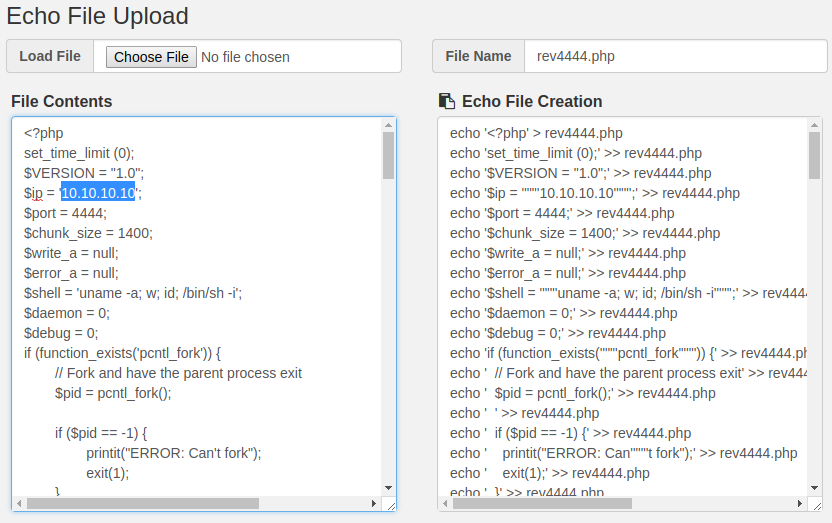Click the 'if ($pid == -1) {' line in File Contents
Image resolution: width=832 pixels, height=523 pixels.
click(101, 433)
